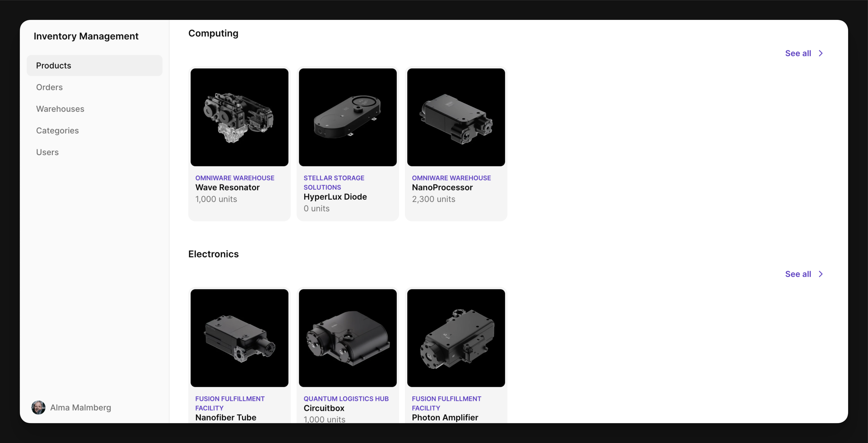Click the Inventory Management title

pyautogui.click(x=86, y=36)
